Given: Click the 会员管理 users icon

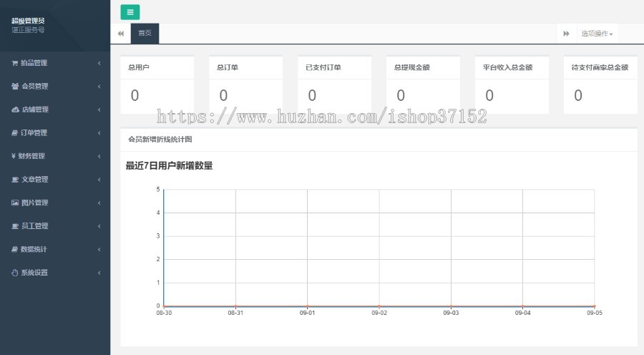Looking at the screenshot, I should (15, 87).
